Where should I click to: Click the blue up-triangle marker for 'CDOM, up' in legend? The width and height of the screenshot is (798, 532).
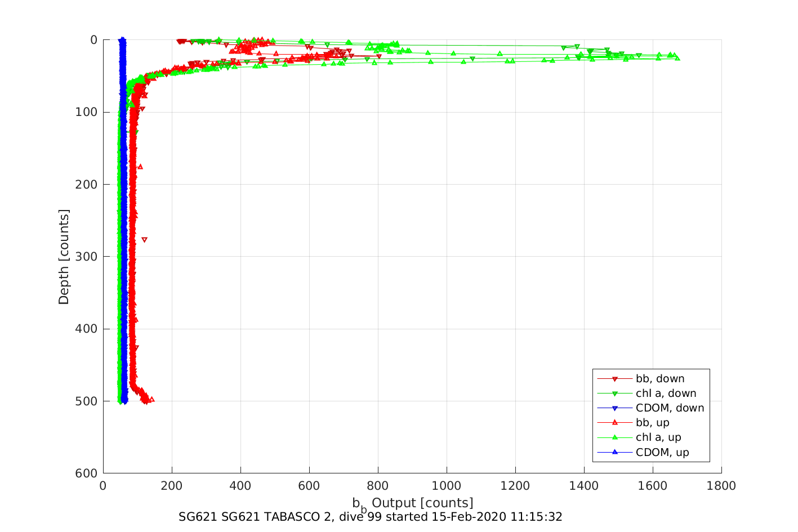click(x=615, y=451)
